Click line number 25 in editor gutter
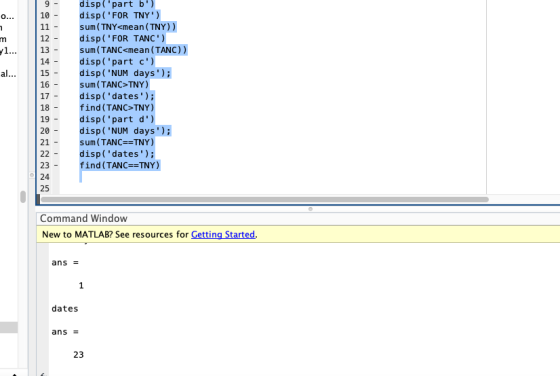This screenshot has width=560, height=376. (45, 189)
